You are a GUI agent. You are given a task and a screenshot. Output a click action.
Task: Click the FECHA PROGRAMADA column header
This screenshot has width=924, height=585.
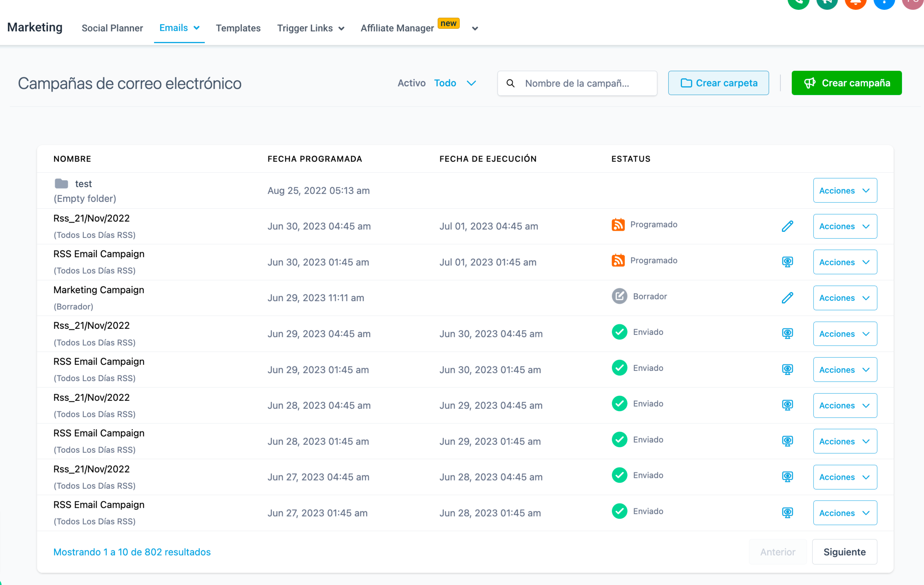click(x=315, y=158)
